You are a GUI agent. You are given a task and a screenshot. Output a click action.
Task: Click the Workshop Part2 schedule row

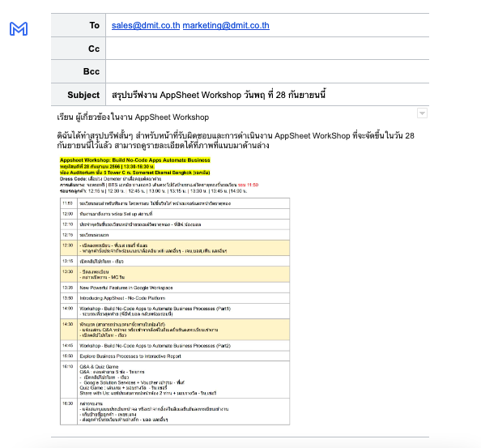pyautogui.click(x=175, y=345)
